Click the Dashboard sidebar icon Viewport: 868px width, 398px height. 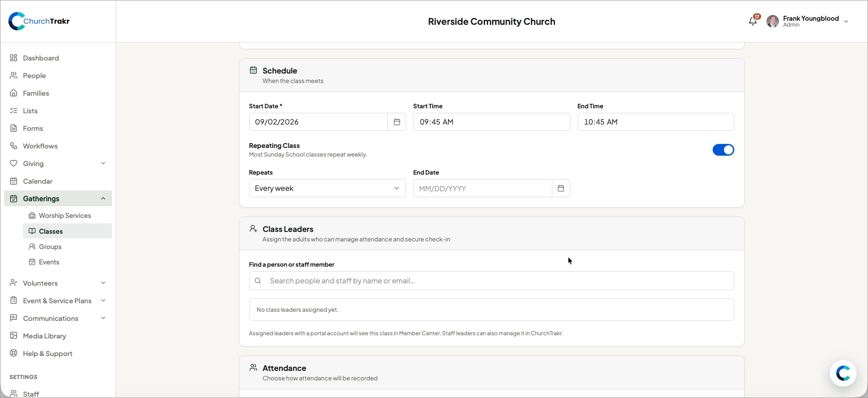[14, 58]
